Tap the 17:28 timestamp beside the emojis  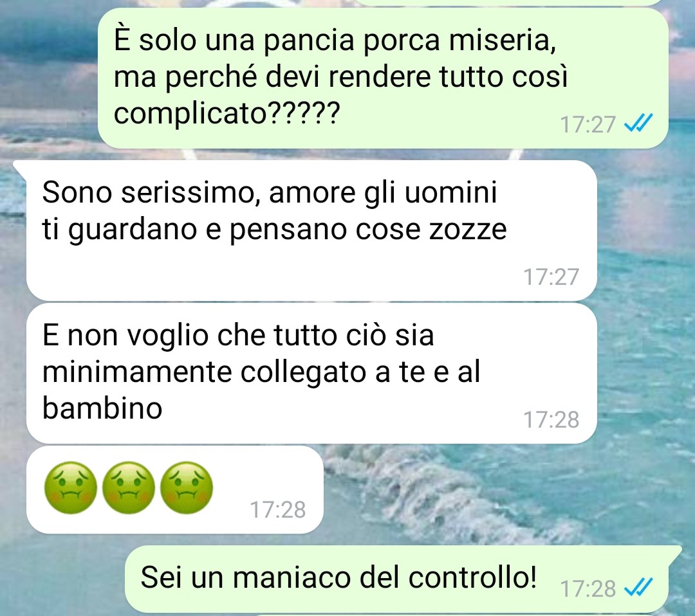tap(278, 510)
